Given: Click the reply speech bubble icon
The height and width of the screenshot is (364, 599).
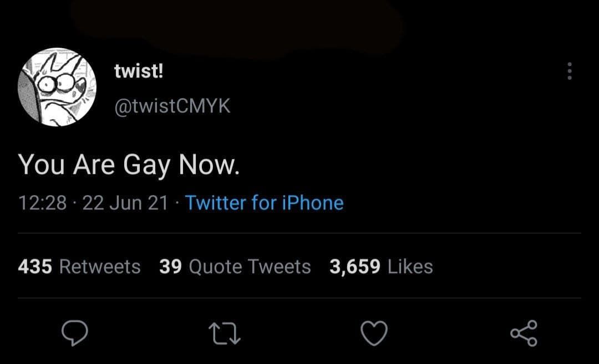Looking at the screenshot, I should 75,333.
